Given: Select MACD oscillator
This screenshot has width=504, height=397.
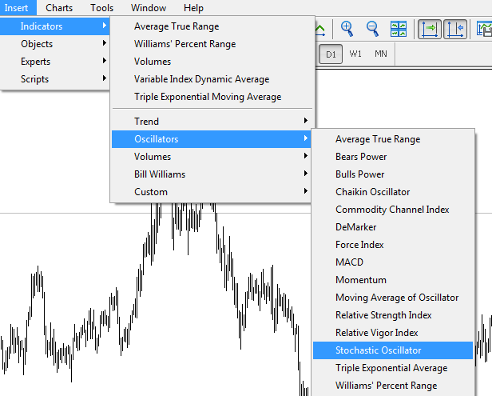Looking at the screenshot, I should [x=393, y=262].
